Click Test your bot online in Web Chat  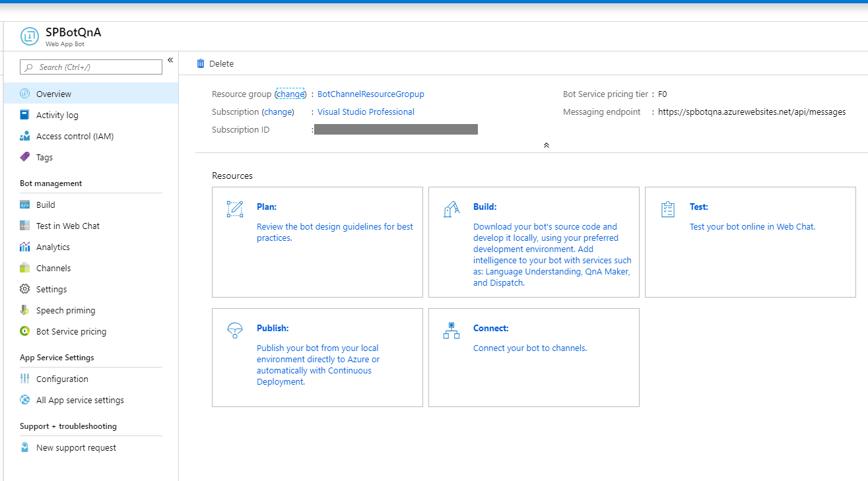752,226
